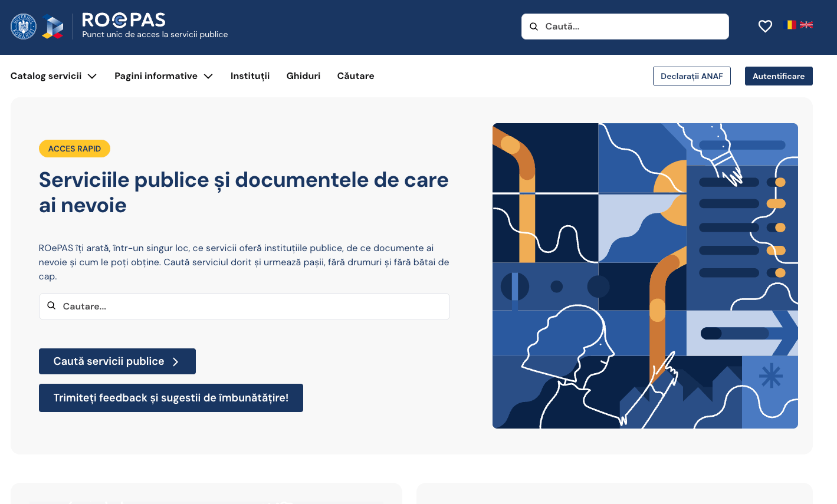
Task: Click the ROePAS wordmark in the header
Action: 123,19
